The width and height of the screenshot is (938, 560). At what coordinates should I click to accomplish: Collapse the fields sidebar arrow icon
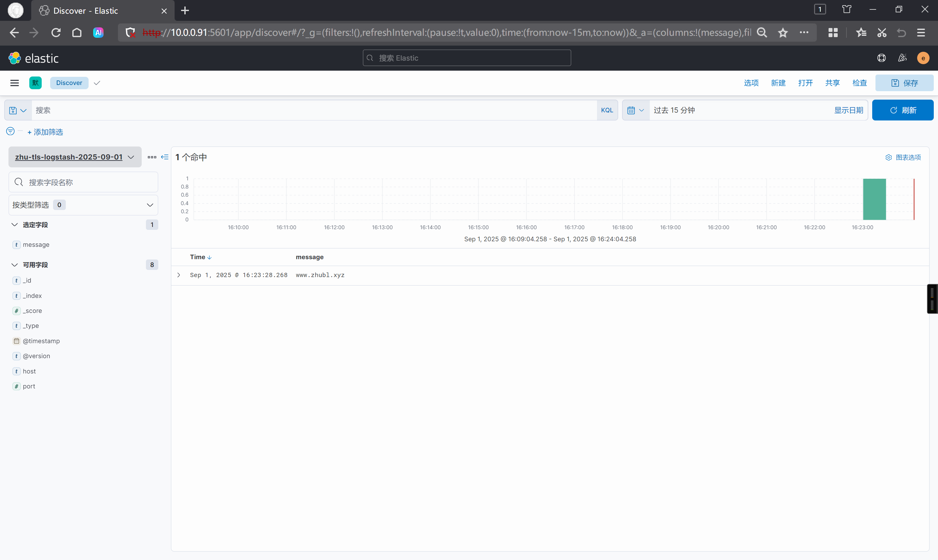pyautogui.click(x=164, y=157)
